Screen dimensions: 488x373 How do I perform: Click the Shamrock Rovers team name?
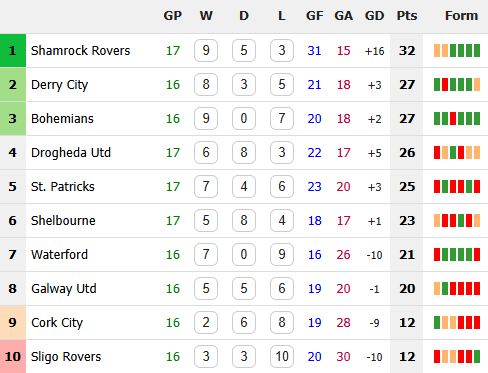[x=80, y=51]
